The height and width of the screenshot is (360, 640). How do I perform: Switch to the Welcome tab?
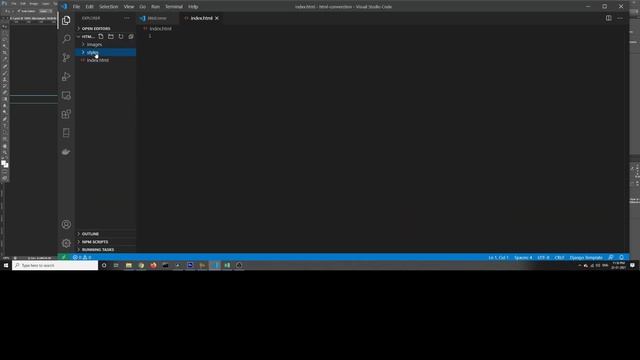click(157, 18)
